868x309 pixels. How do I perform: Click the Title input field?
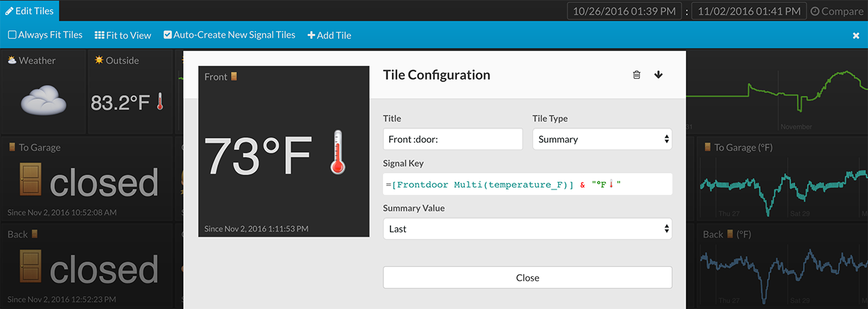[x=452, y=139]
